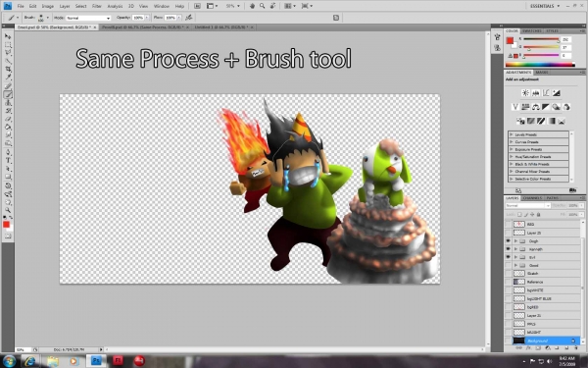Add a Black & White adjustment
Image resolution: width=588 pixels, height=368 pixels.
(x=546, y=107)
